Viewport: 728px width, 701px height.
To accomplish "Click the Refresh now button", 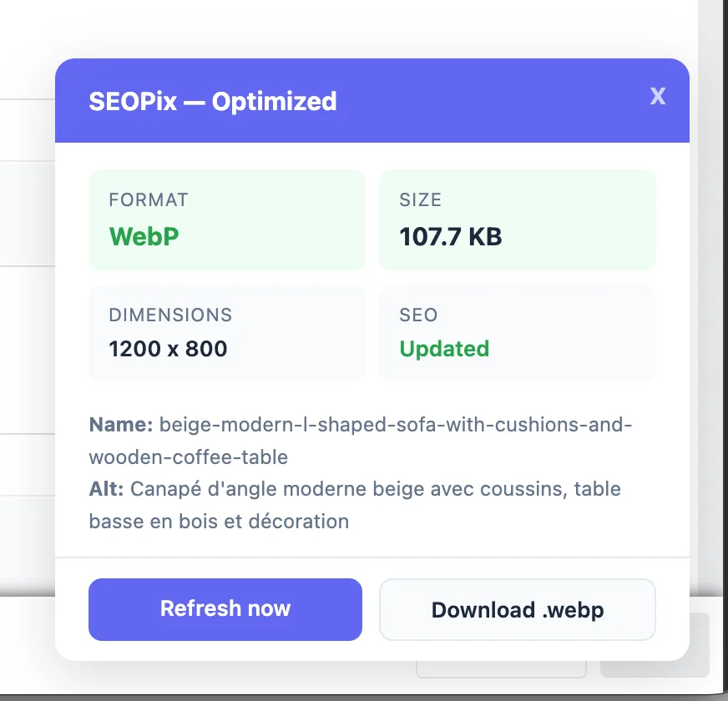I will click(x=225, y=609).
